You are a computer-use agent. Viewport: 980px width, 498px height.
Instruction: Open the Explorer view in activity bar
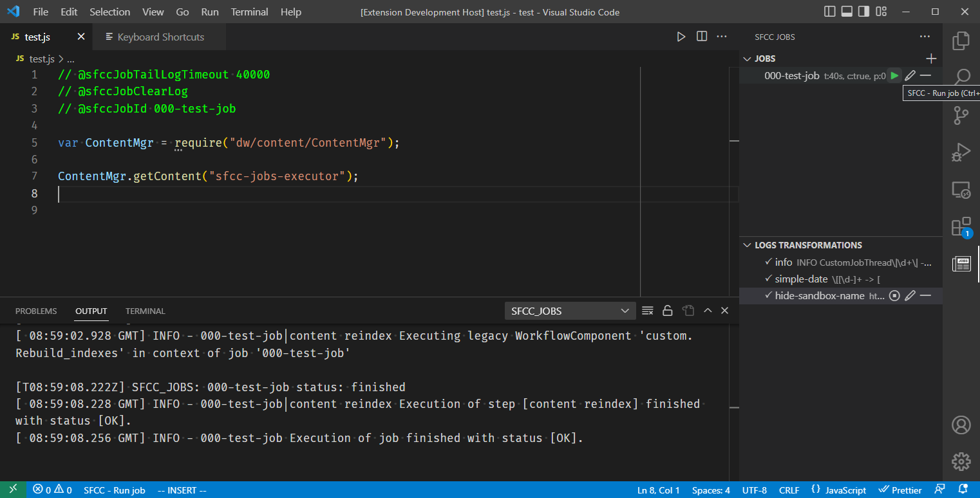(x=961, y=41)
